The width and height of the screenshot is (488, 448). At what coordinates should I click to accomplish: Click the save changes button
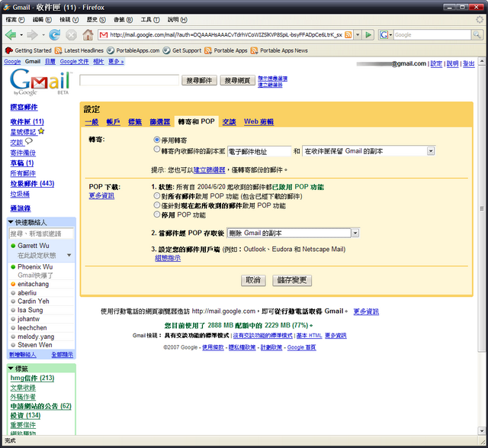[292, 280]
